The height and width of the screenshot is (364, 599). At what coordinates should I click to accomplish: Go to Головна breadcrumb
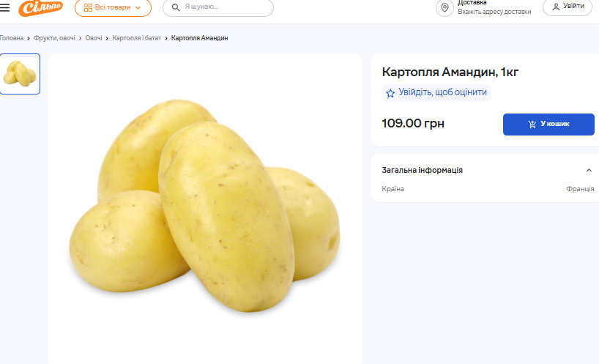pyautogui.click(x=11, y=38)
